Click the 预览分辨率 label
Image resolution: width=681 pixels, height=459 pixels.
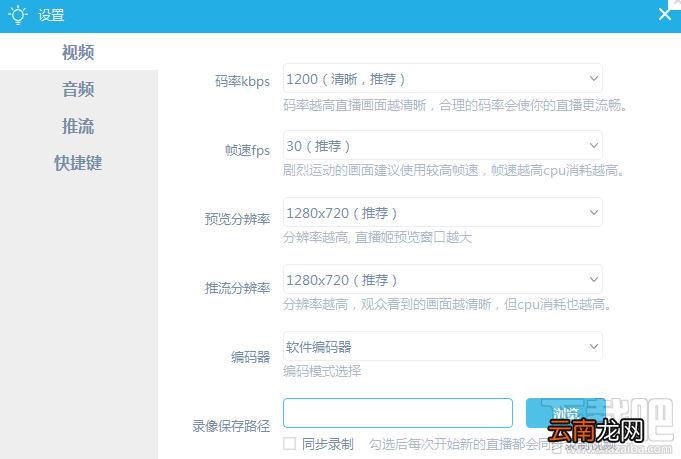237,218
